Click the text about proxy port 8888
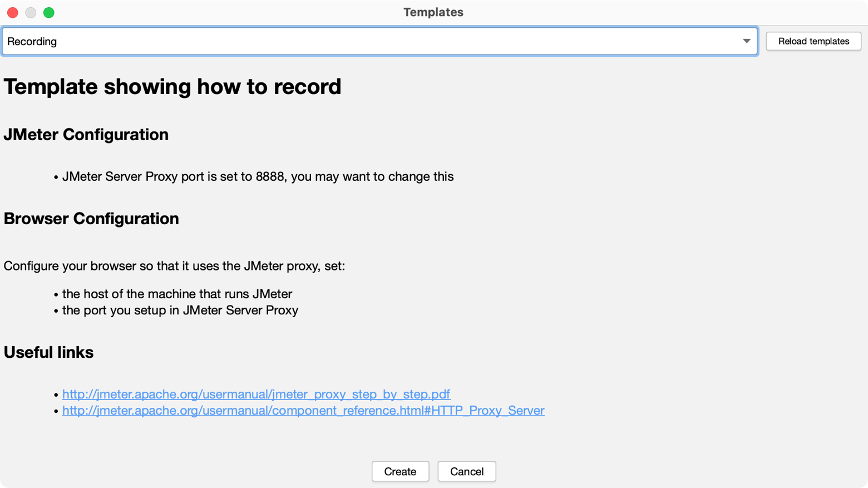Screen dimensions: 868x488 [258, 176]
